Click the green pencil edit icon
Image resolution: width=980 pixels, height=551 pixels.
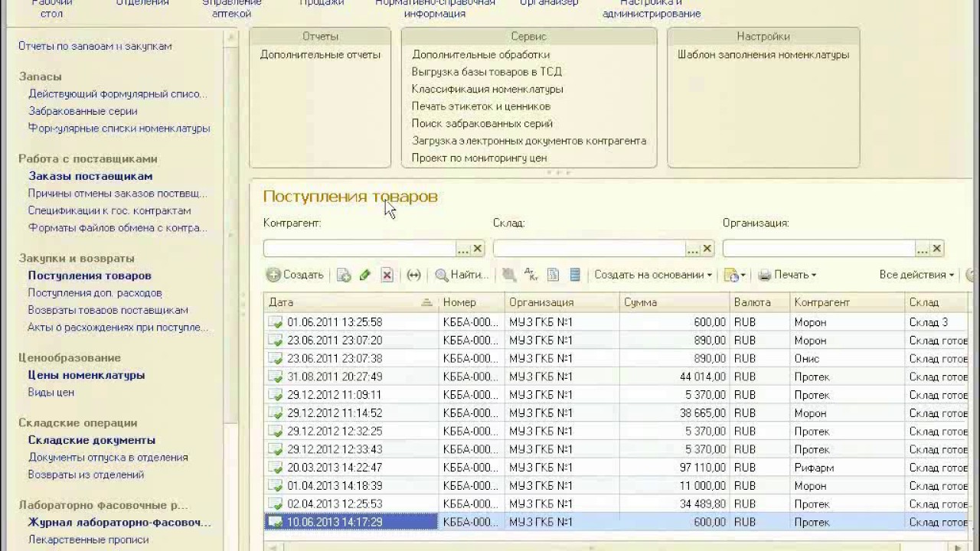(365, 275)
